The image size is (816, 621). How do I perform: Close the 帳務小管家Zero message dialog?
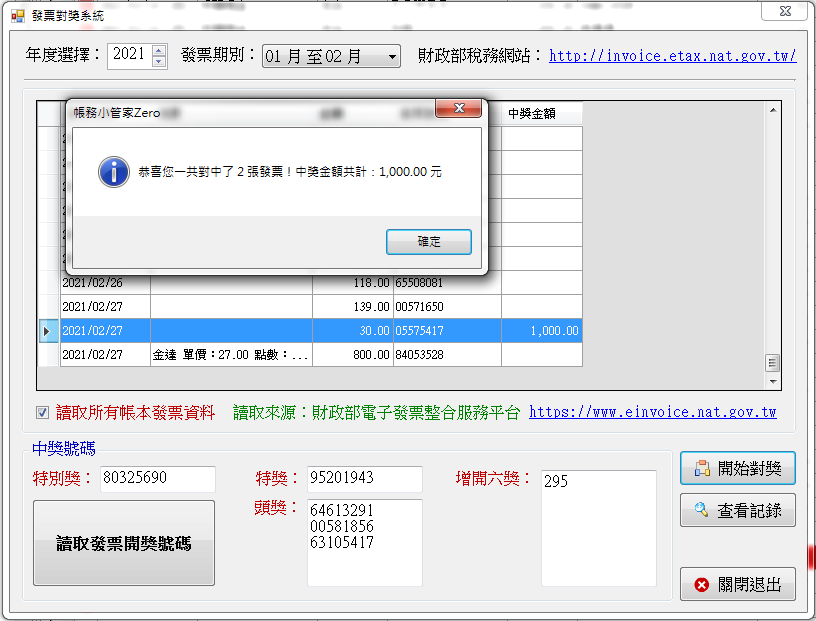(459, 108)
